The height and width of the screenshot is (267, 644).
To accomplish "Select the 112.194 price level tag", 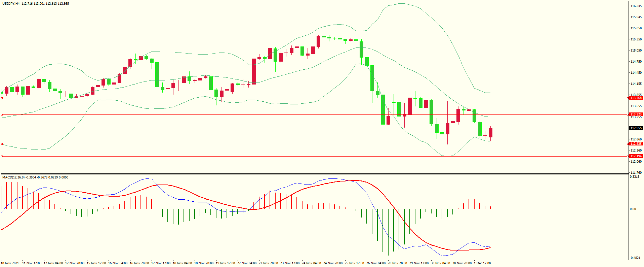I will pyautogui.click(x=636, y=156).
